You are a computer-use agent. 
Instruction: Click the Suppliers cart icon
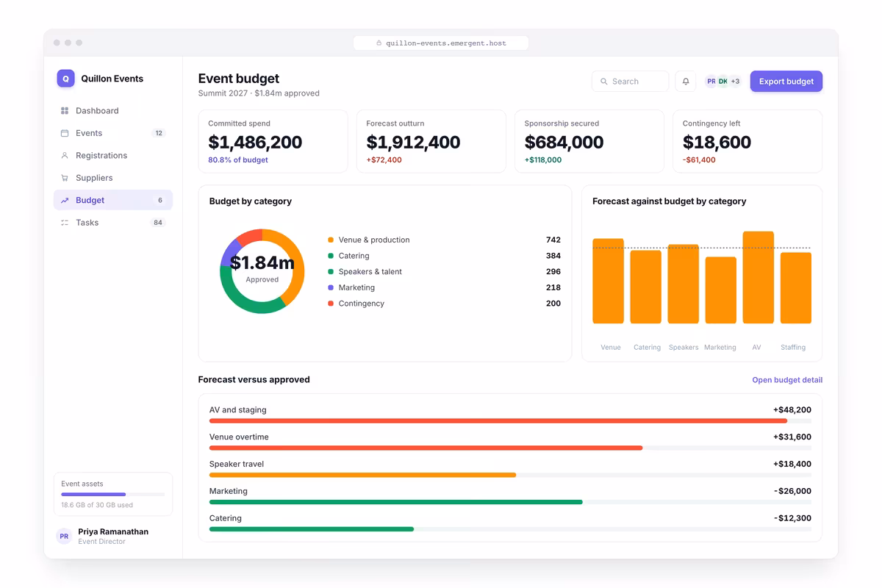tap(65, 178)
